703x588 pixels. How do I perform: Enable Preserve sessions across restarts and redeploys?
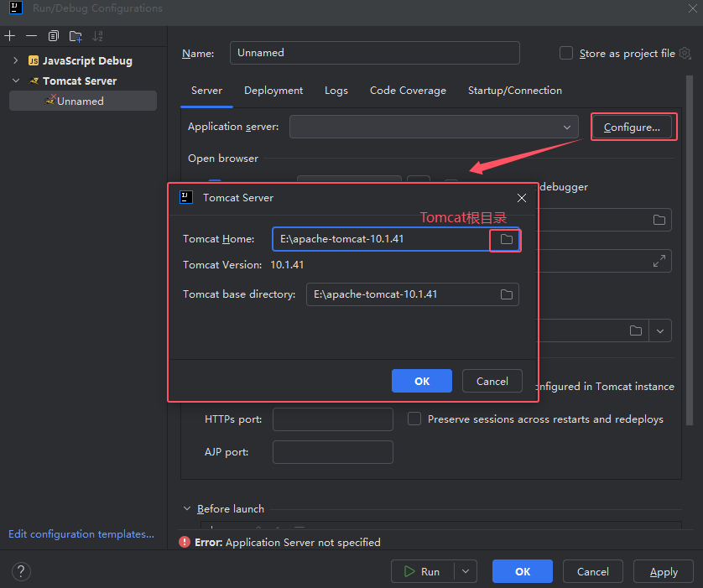414,419
